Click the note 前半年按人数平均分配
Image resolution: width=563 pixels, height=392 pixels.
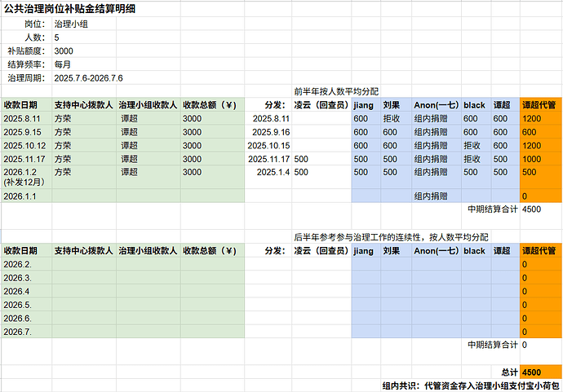pyautogui.click(x=336, y=92)
